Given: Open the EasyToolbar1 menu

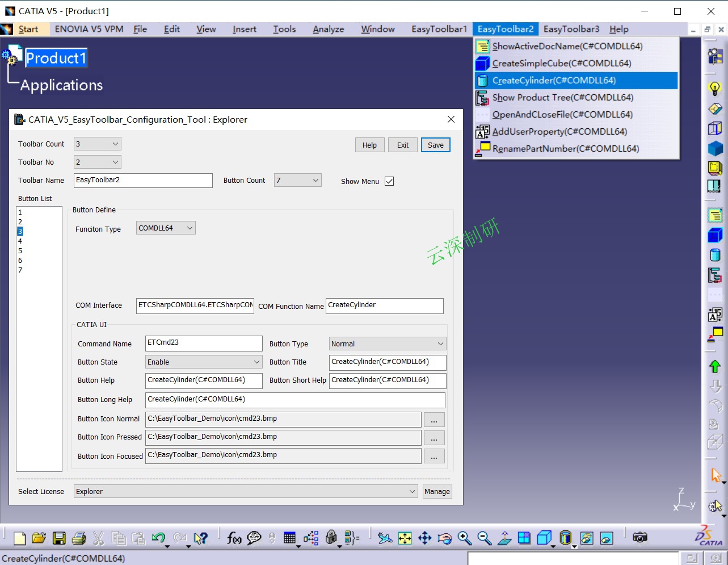Looking at the screenshot, I should [439, 29].
